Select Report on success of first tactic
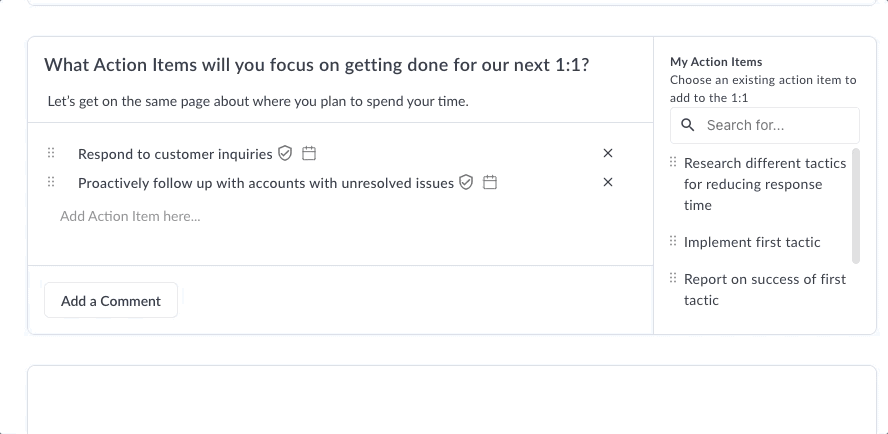Screen dimensions: 888x434 click(765, 290)
